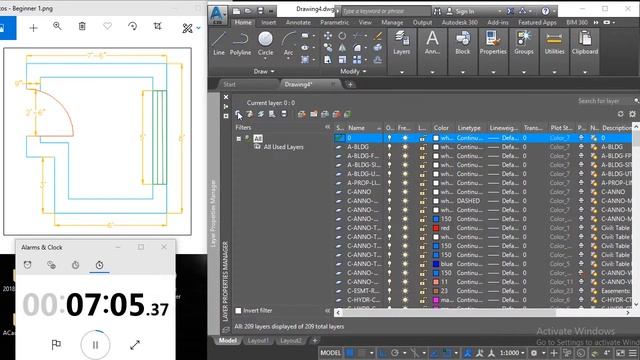Viewport: 640px width, 360px height.
Task: Enable the Invert filter checkbox
Action: coord(238,311)
